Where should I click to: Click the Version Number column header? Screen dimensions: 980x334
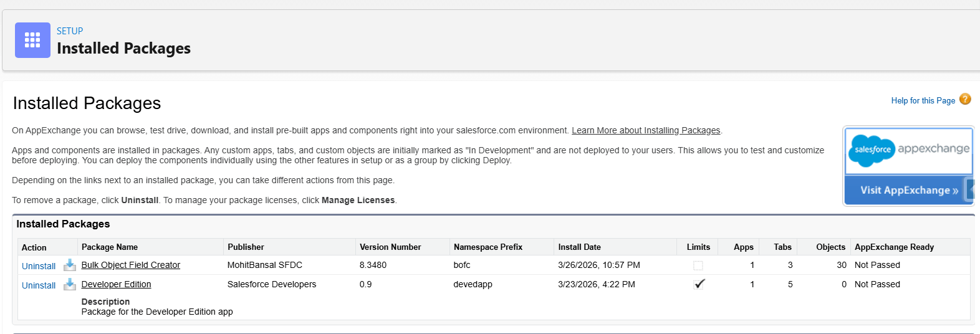(x=390, y=247)
